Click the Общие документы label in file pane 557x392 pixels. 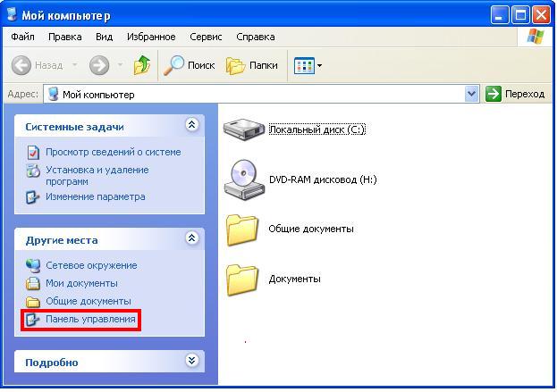[x=311, y=229]
